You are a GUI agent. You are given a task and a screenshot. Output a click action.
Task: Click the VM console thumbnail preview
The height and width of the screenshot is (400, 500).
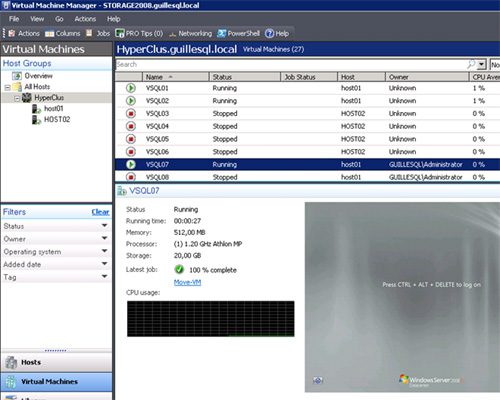(x=402, y=297)
